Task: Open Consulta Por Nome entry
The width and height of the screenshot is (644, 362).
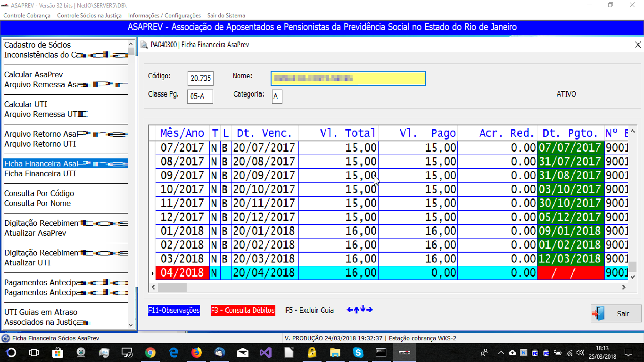Action: tap(38, 203)
